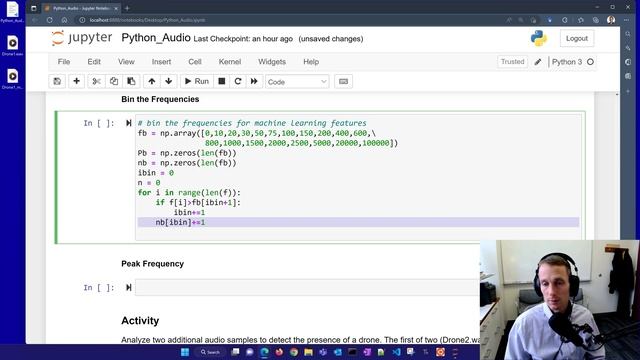The width and height of the screenshot is (640, 360).
Task: Click the Jupyter logo
Action: pos(82,38)
